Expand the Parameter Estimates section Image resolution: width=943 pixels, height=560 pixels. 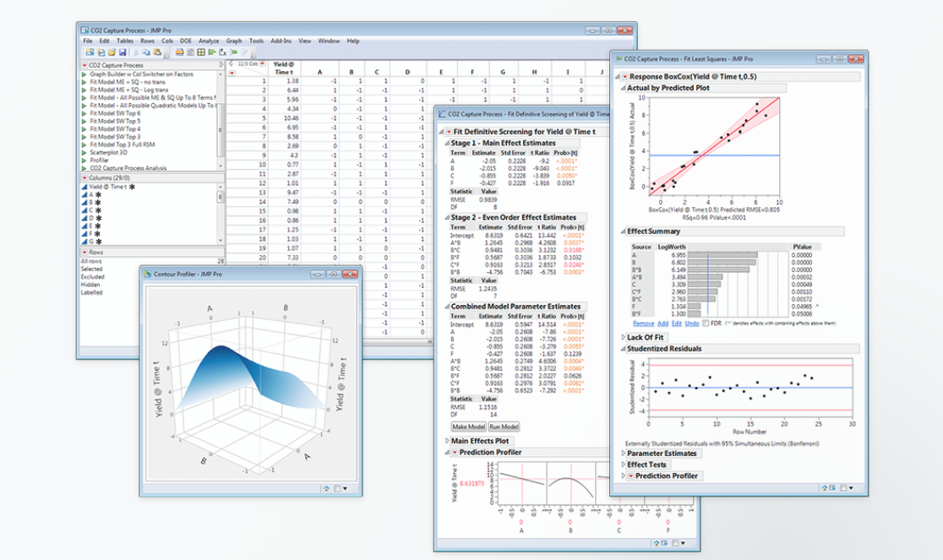tap(623, 453)
